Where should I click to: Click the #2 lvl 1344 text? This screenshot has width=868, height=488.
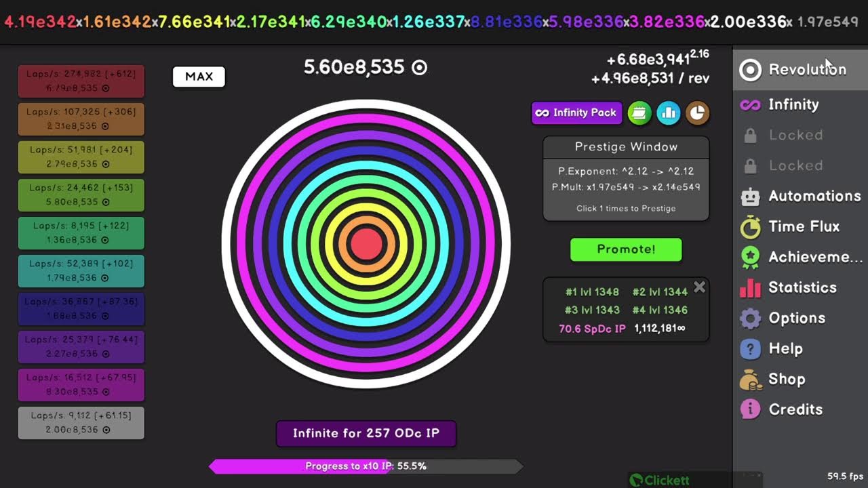[x=660, y=292]
